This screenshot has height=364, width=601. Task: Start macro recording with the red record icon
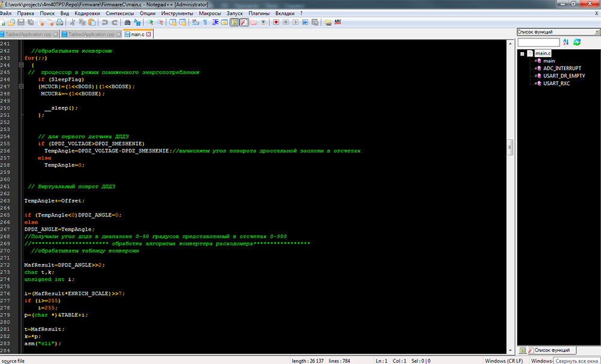coord(276,22)
